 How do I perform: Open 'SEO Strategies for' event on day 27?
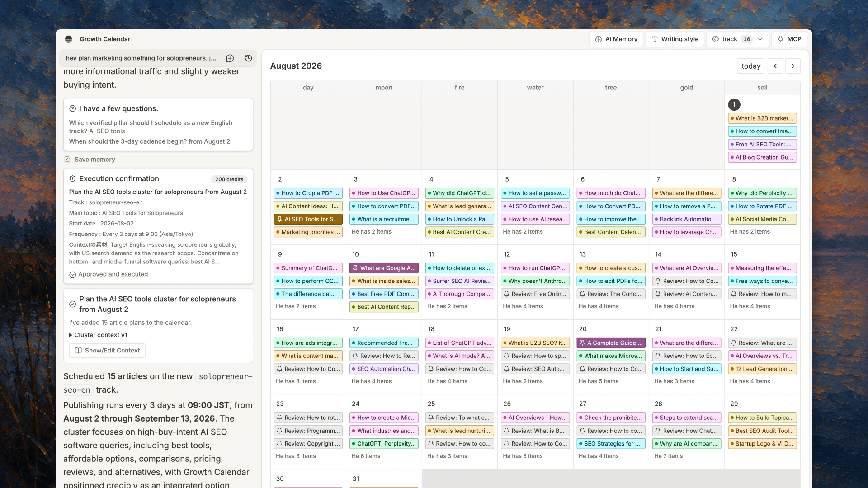(x=611, y=444)
